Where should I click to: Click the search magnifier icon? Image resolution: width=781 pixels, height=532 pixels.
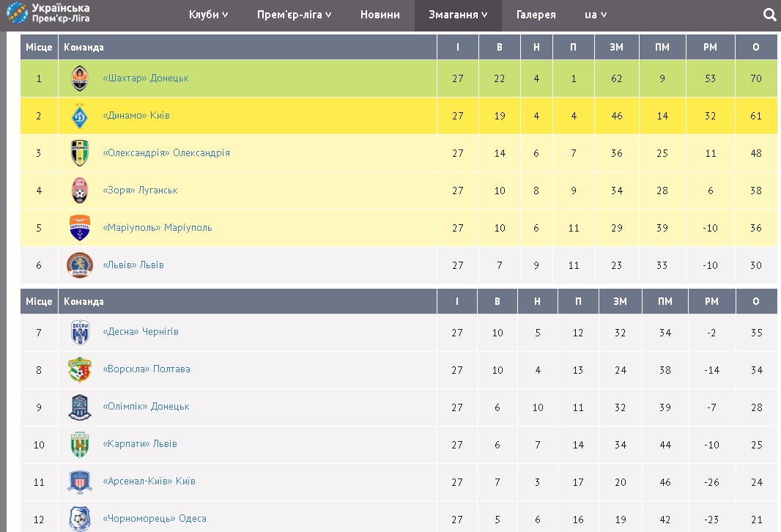click(769, 15)
